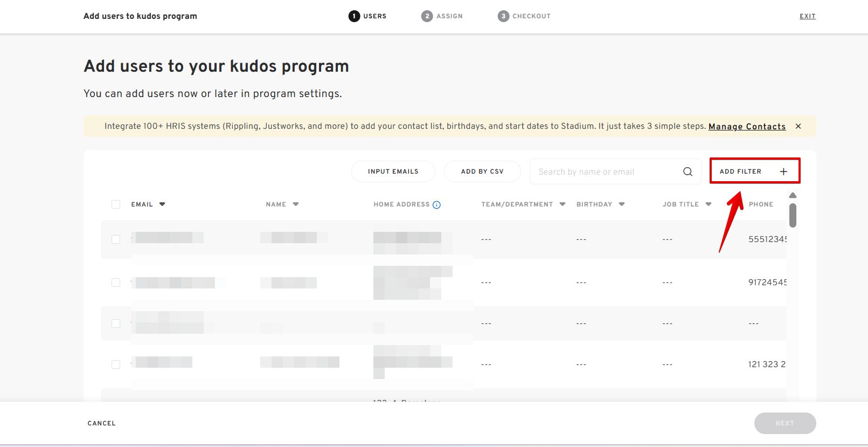868x447 pixels.
Task: Select the second user row checkbox
Action: (116, 283)
